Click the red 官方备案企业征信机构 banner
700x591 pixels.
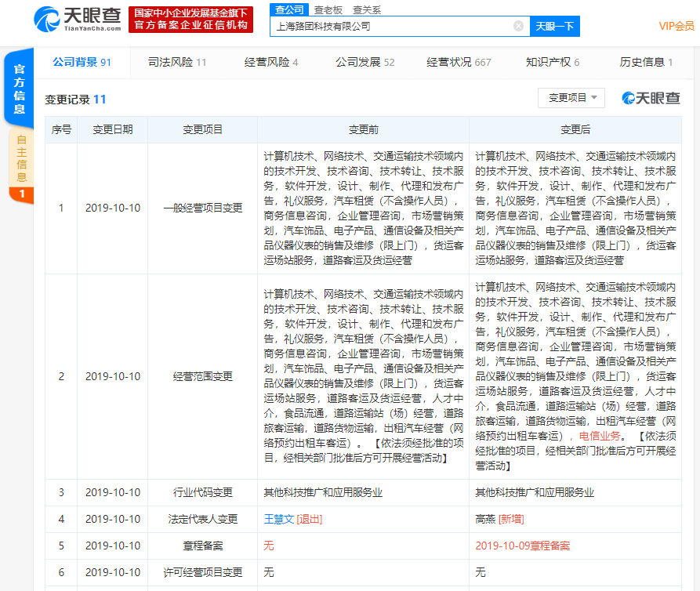(191, 20)
